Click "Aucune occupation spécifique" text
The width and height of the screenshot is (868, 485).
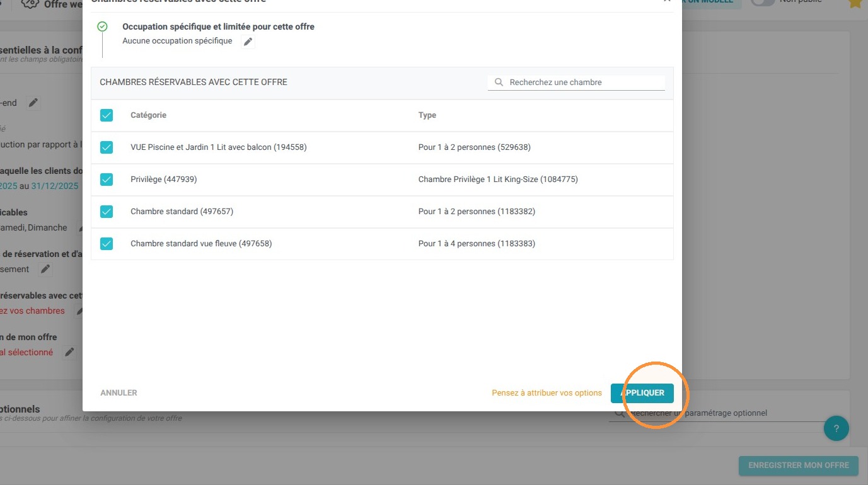click(x=177, y=41)
